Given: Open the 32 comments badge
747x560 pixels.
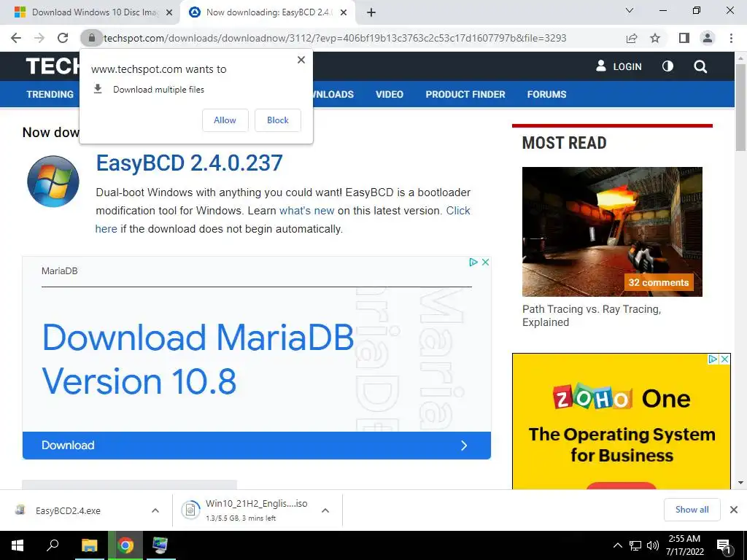Looking at the screenshot, I should tap(659, 282).
